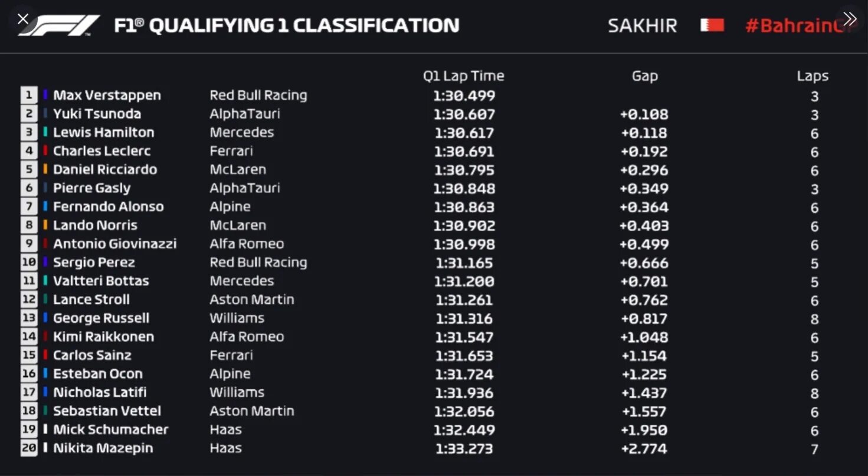Click Max Verstappen's purple team color bar
The height and width of the screenshot is (476, 868).
pyautogui.click(x=45, y=95)
